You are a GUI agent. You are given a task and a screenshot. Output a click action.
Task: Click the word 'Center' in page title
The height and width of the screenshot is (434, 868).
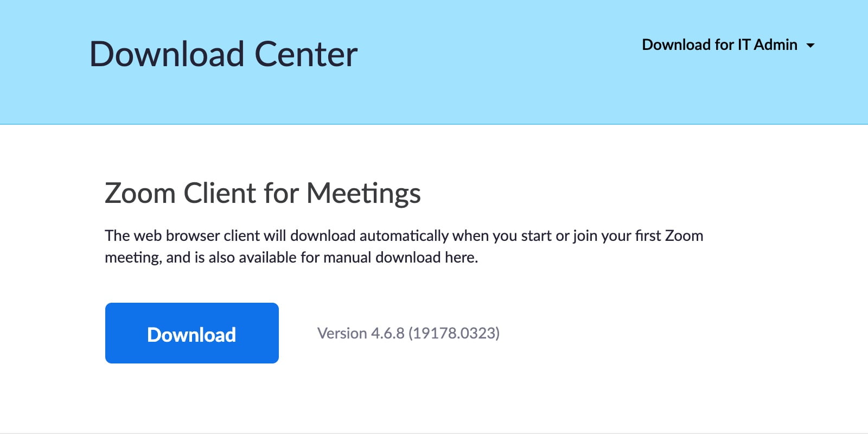pos(306,54)
